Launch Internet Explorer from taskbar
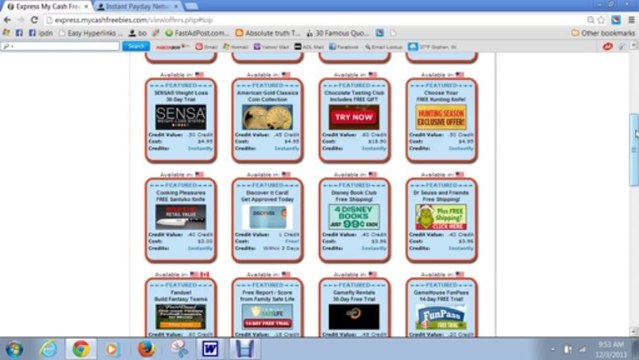 coord(48,349)
